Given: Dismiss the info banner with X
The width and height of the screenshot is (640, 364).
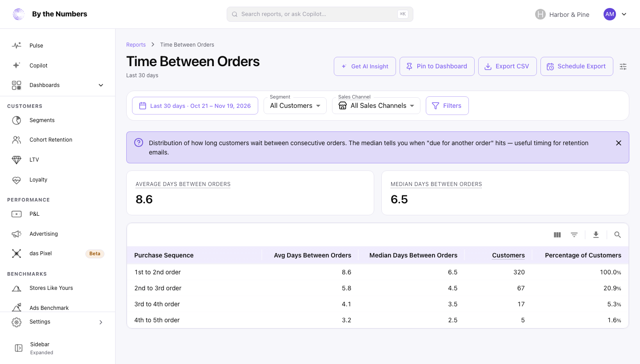Looking at the screenshot, I should [x=619, y=143].
